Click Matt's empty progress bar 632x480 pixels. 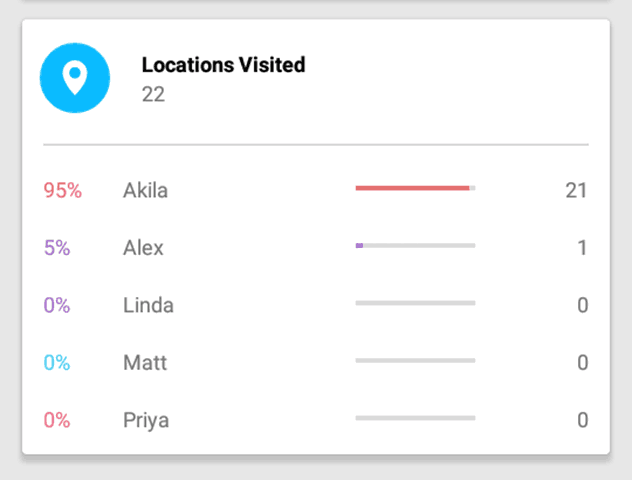tap(415, 361)
